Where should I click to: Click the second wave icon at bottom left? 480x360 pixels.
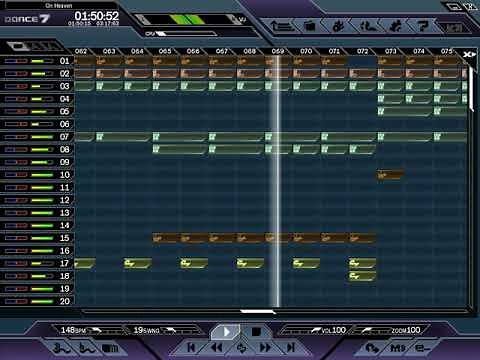point(87,349)
